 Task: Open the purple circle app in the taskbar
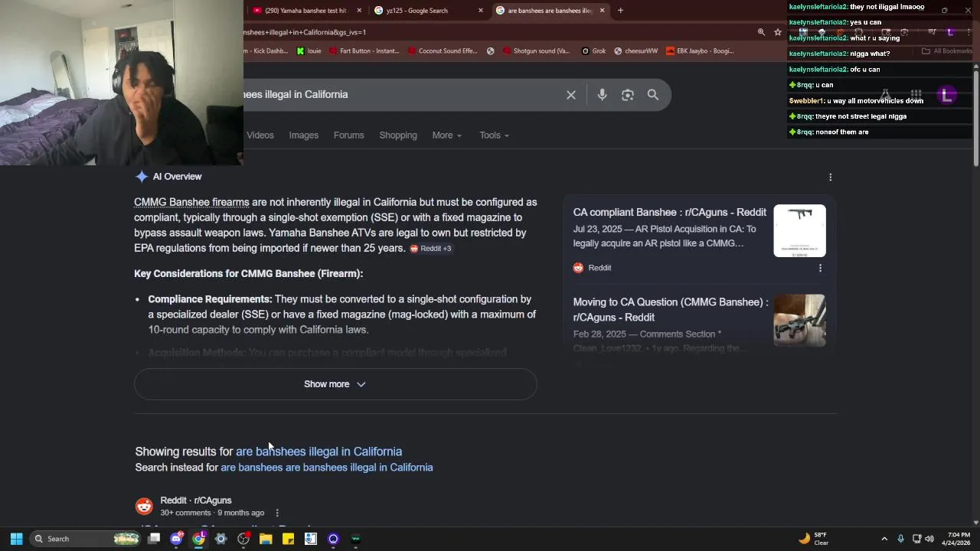pyautogui.click(x=333, y=539)
